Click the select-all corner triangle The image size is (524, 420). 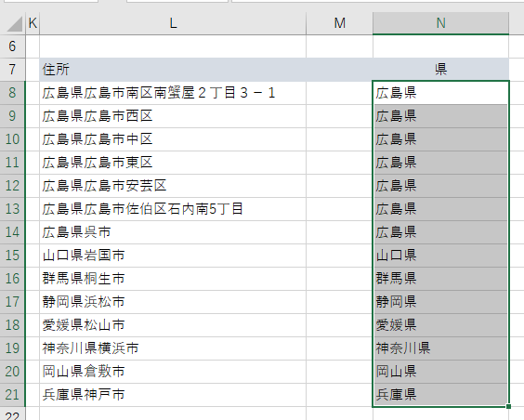[15, 24]
